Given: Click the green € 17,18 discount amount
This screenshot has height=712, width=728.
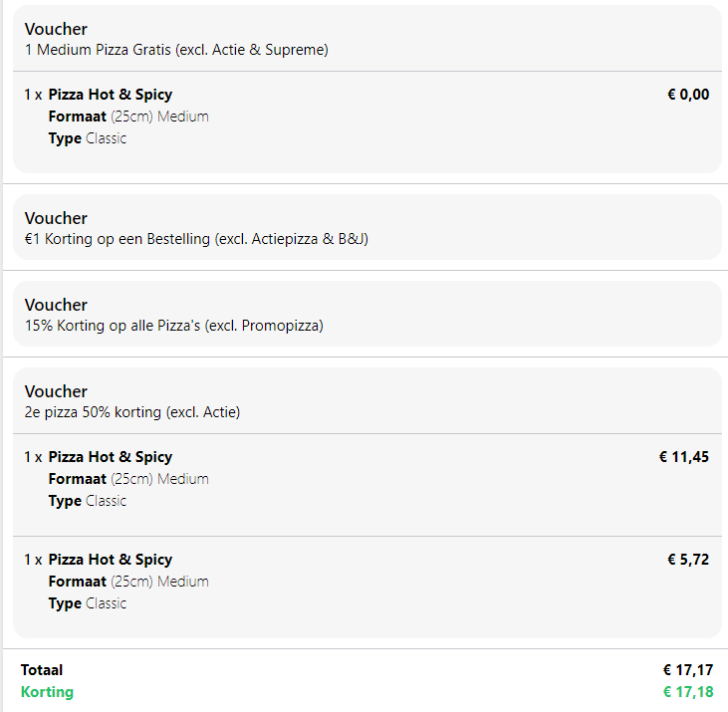Looking at the screenshot, I should click(688, 692).
